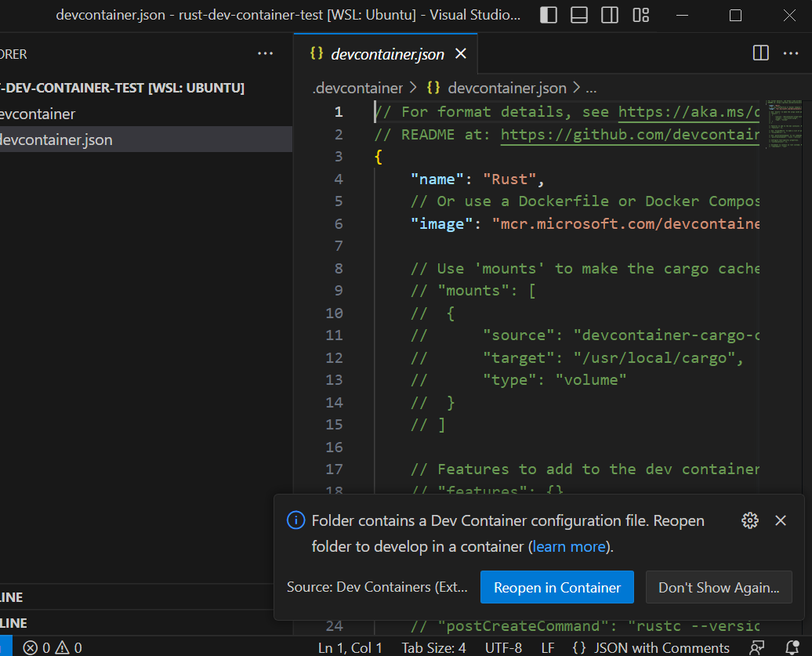Open Explorer More Actions ellipsis
The width and height of the screenshot is (812, 656).
[x=265, y=53]
